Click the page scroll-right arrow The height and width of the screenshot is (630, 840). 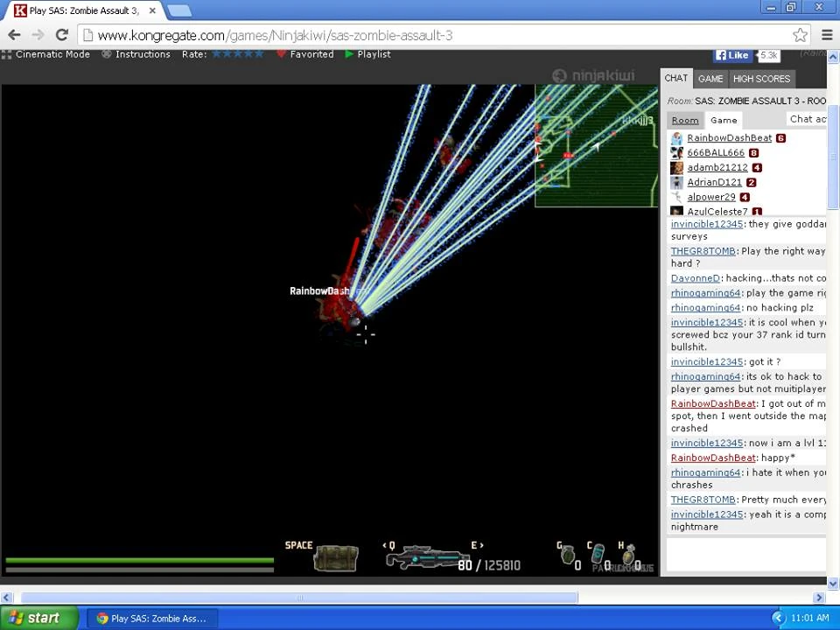(x=819, y=598)
